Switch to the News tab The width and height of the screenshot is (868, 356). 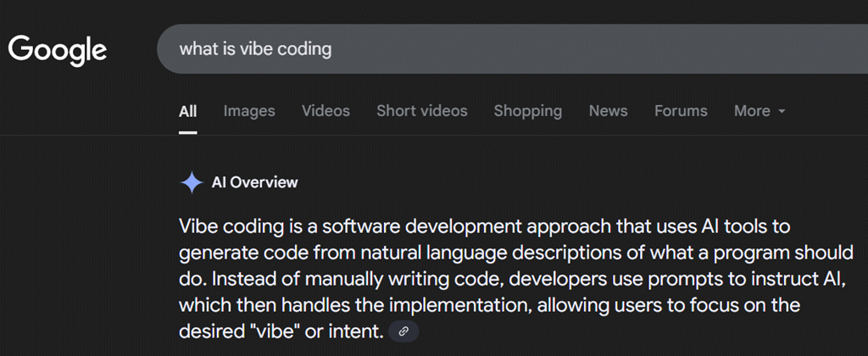608,111
